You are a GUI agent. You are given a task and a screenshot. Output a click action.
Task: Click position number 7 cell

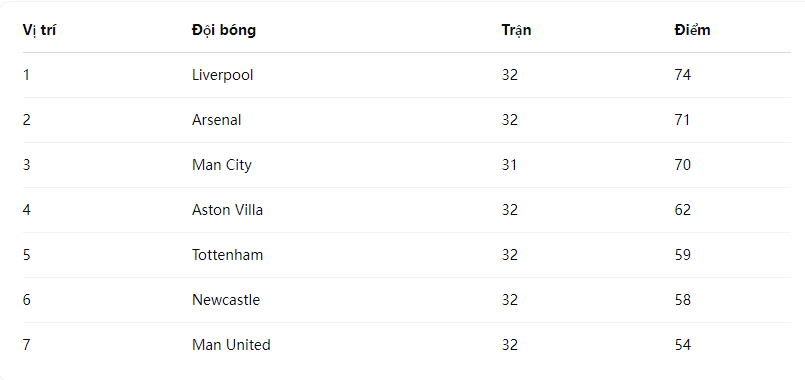click(x=27, y=345)
